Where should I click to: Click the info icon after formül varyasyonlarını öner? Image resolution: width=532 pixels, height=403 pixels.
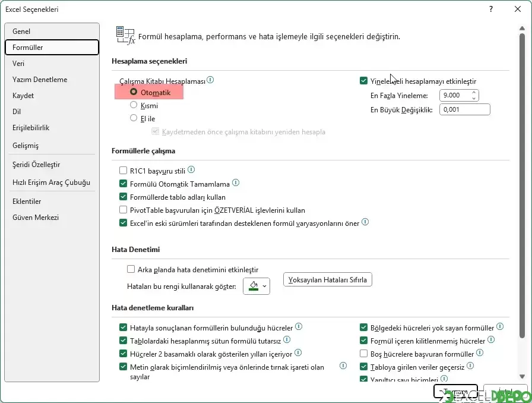(x=365, y=222)
